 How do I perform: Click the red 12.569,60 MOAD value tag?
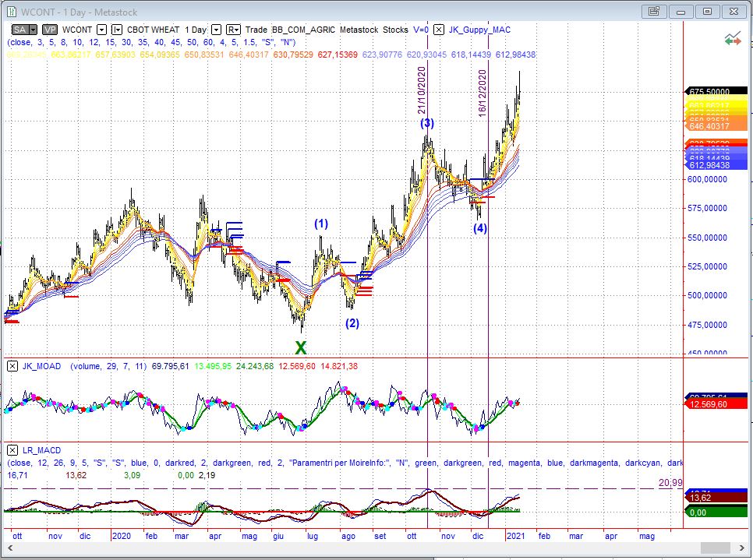[x=716, y=404]
